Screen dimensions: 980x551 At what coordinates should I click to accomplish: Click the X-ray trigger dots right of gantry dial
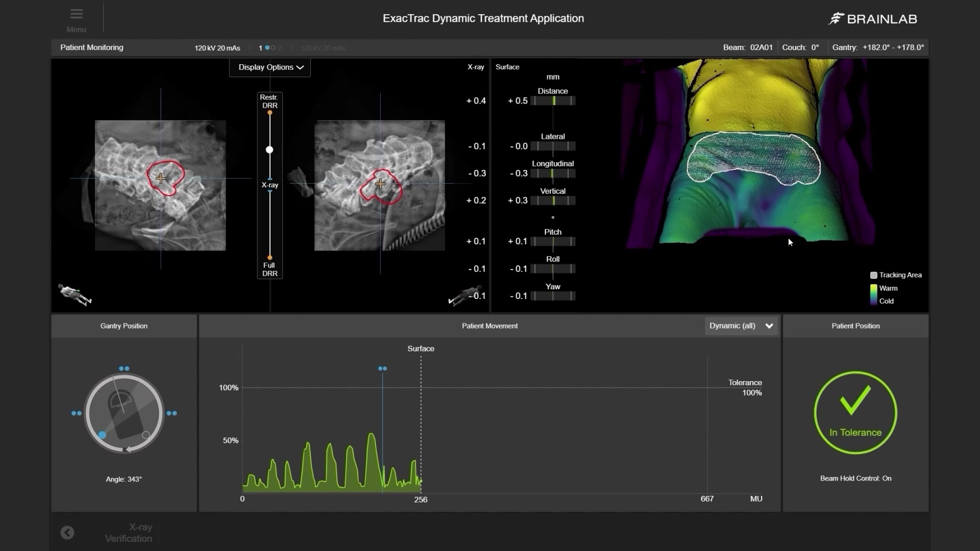pos(172,413)
